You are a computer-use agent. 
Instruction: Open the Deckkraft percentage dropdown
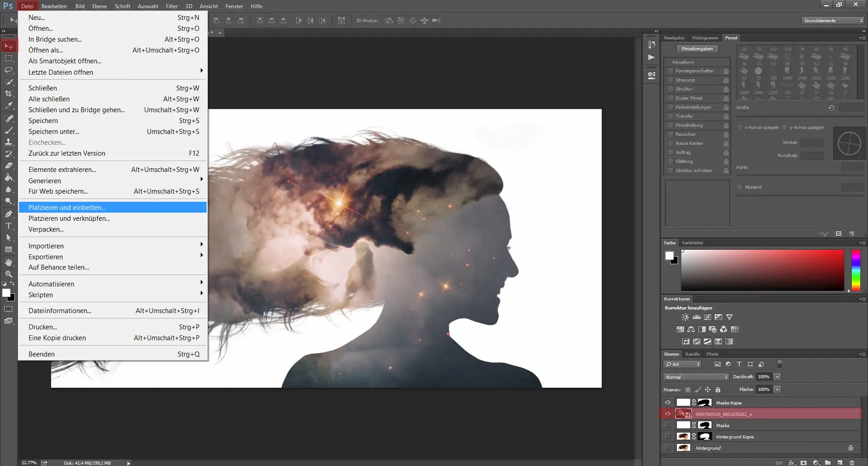pos(778,376)
